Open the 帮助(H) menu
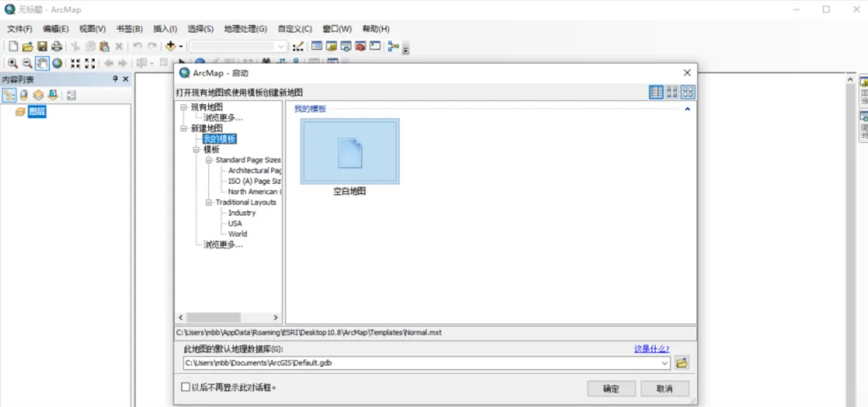The height and width of the screenshot is (407, 868). click(x=376, y=29)
